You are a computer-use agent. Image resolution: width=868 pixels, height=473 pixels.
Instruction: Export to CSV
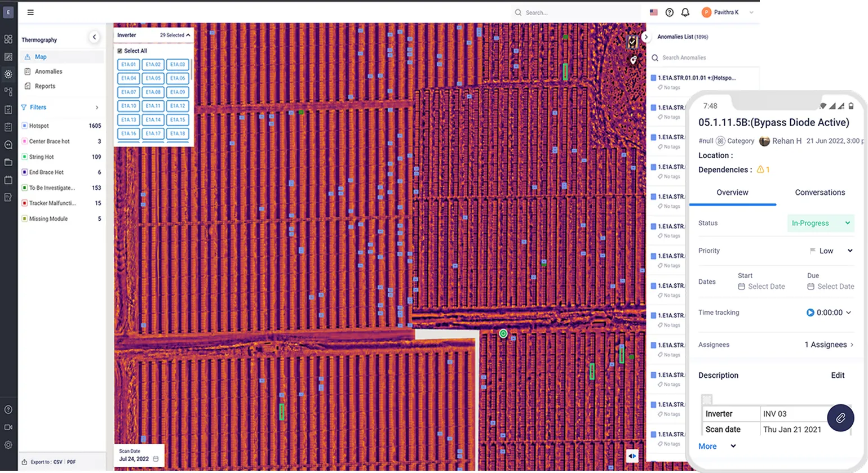pos(58,462)
